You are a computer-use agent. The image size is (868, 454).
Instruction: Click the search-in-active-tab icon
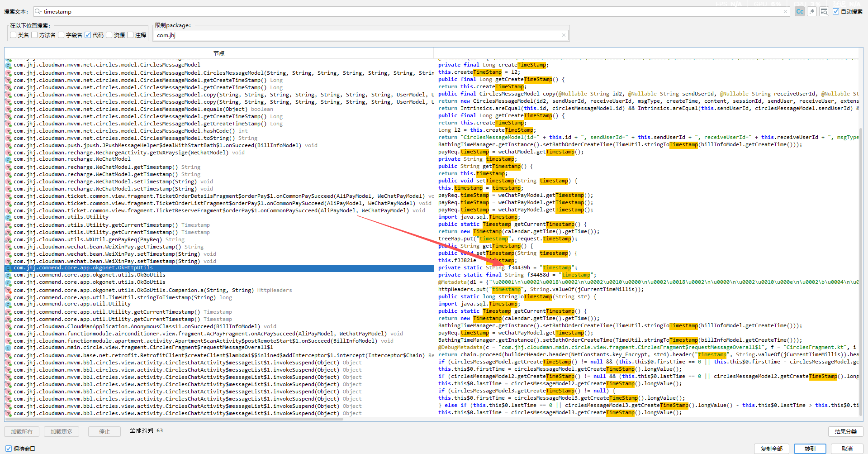824,12
